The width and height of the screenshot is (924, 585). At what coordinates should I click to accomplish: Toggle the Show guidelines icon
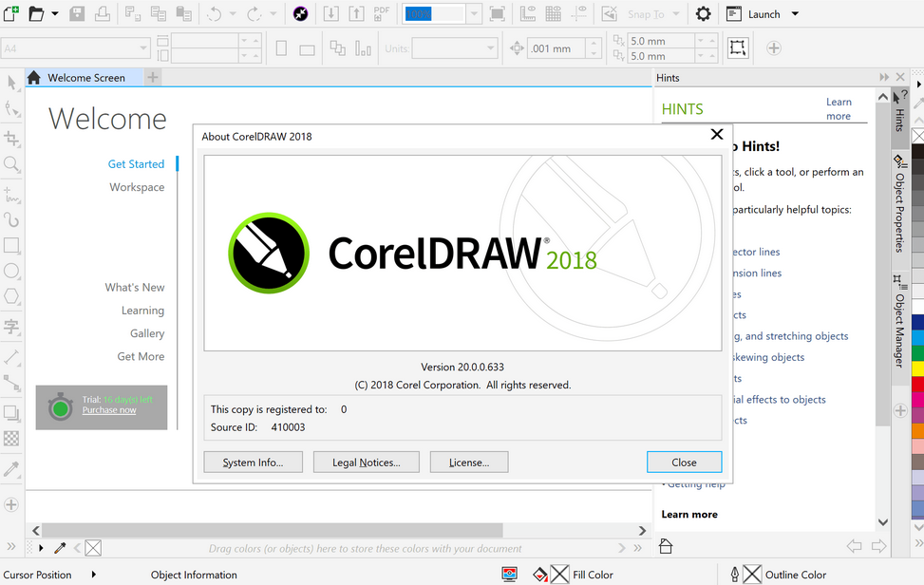pyautogui.click(x=578, y=14)
